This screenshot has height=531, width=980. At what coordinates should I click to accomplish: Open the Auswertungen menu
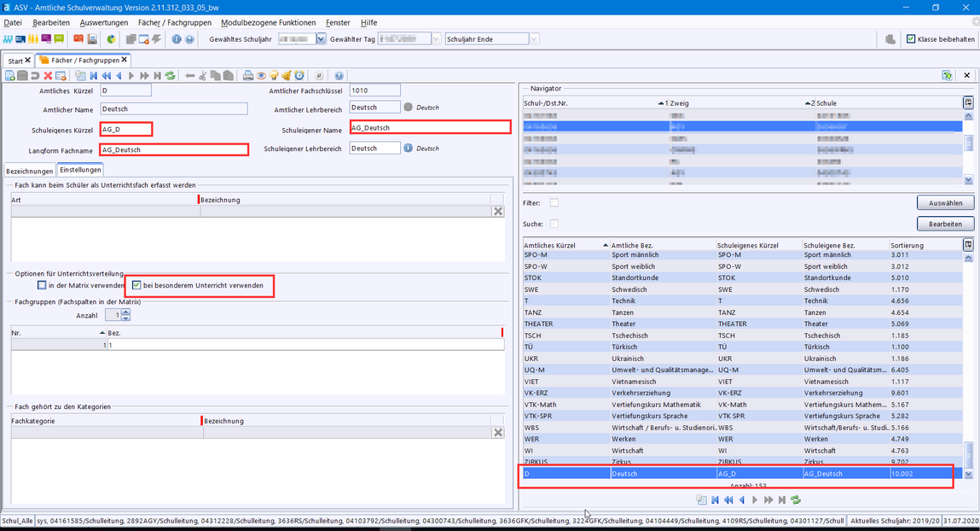(103, 22)
